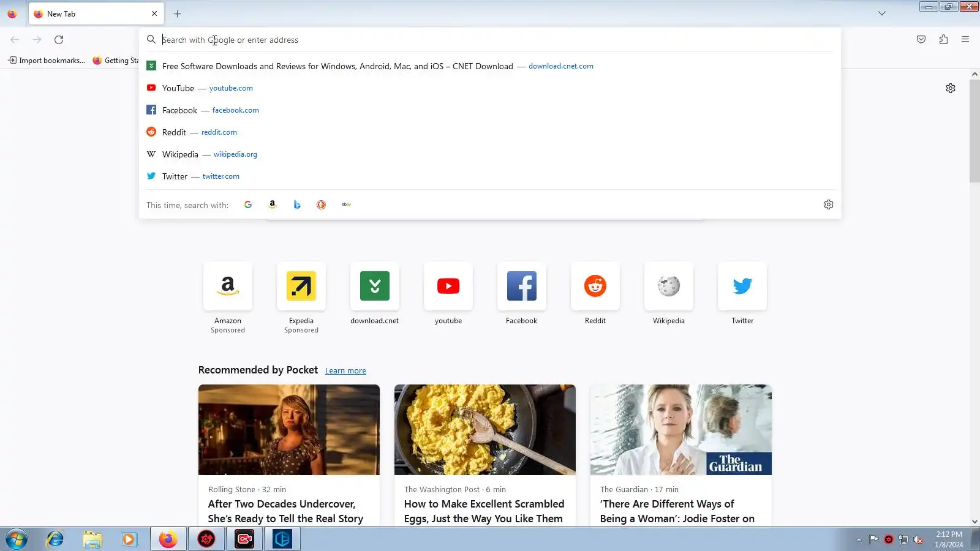Open scrambled eggs article thumbnail
Image resolution: width=980 pixels, height=551 pixels.
[485, 430]
